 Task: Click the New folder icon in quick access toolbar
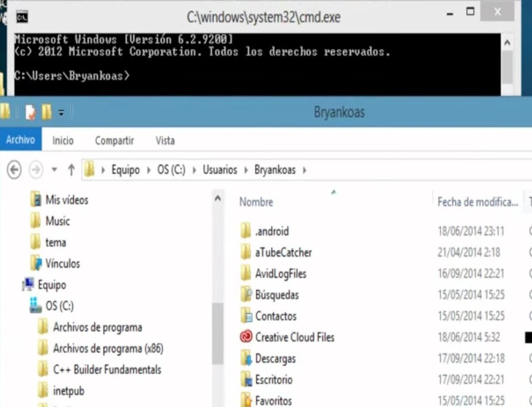[x=47, y=112]
